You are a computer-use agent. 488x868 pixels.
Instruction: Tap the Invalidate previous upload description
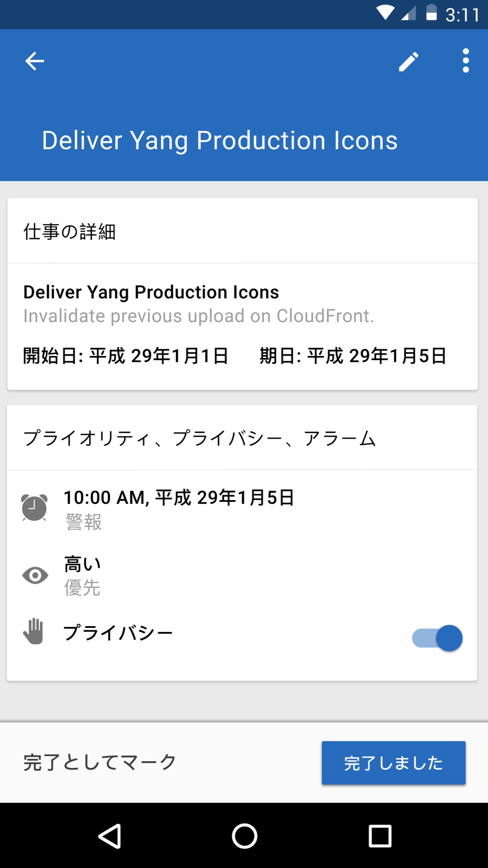[198, 316]
